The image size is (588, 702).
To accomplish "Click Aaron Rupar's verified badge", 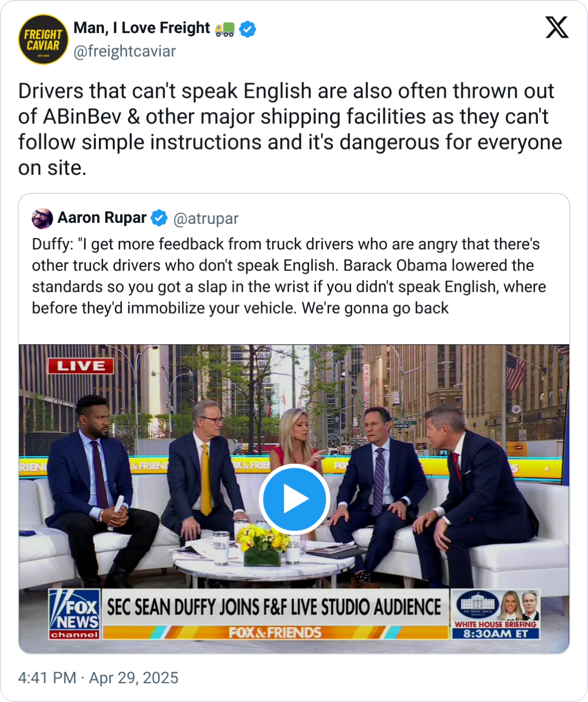I will 159,218.
